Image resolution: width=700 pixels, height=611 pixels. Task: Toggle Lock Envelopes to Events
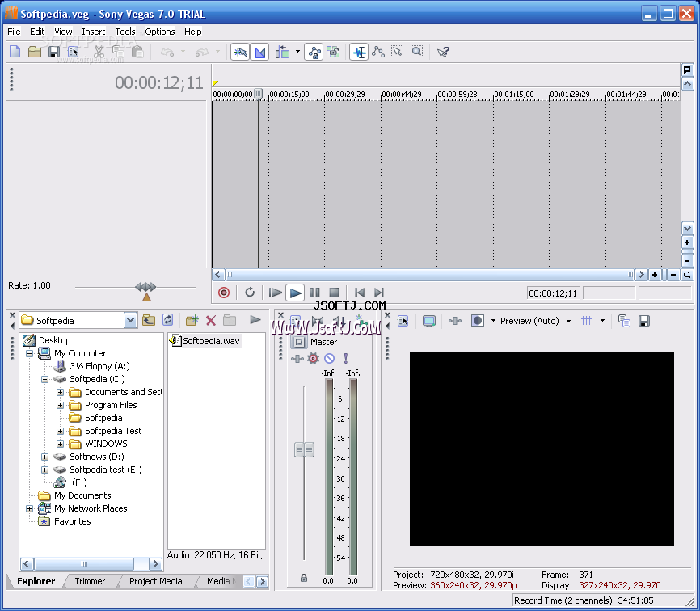tap(314, 52)
